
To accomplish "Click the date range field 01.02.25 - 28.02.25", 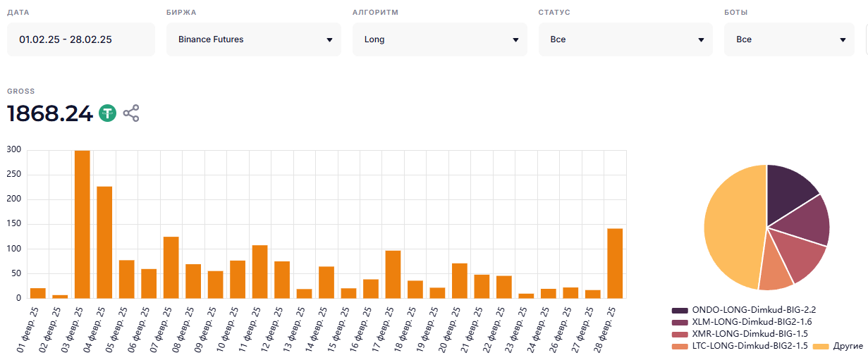I will [x=80, y=39].
